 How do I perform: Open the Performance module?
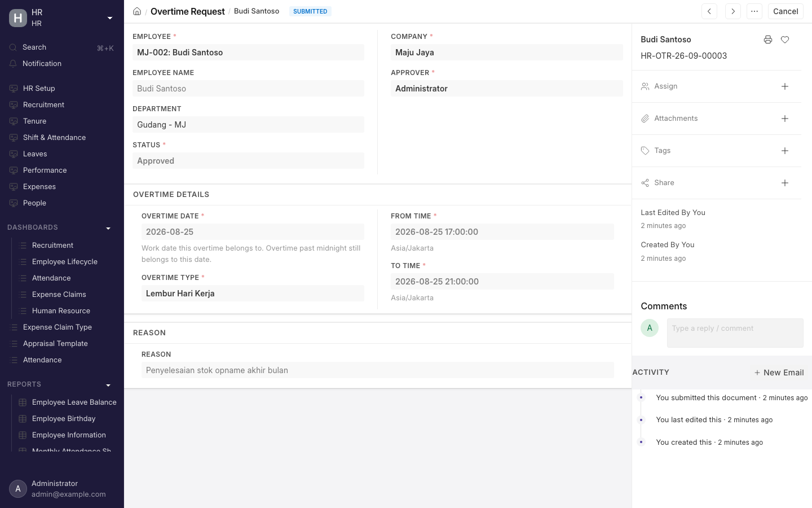point(62,170)
